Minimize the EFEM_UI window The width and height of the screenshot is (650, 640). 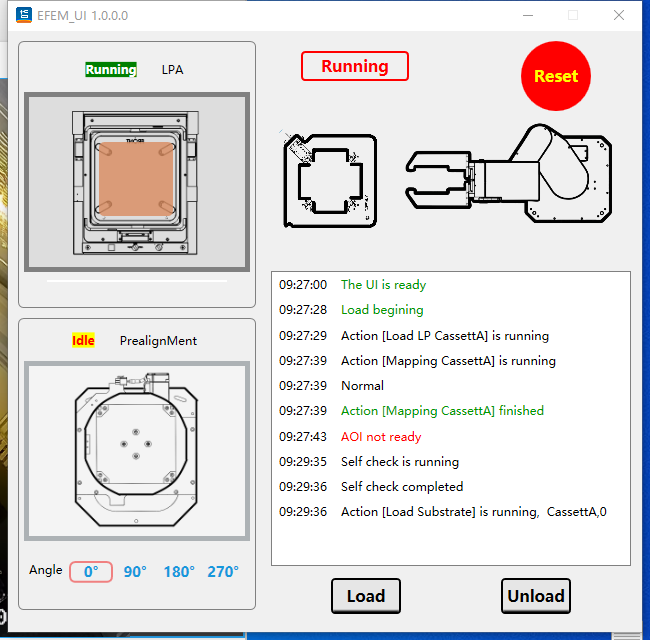(x=528, y=15)
